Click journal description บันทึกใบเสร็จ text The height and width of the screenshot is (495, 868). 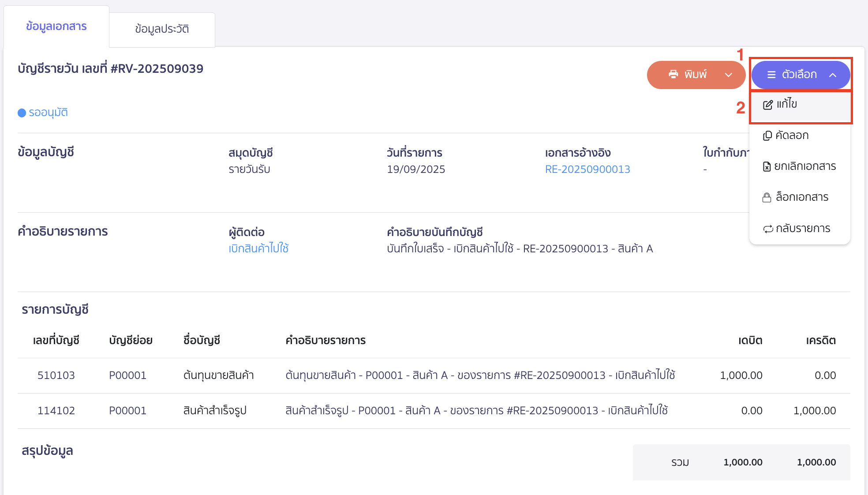coord(520,249)
